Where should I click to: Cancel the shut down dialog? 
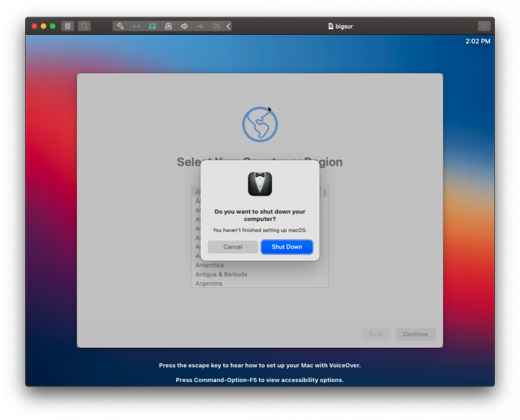pyautogui.click(x=233, y=247)
